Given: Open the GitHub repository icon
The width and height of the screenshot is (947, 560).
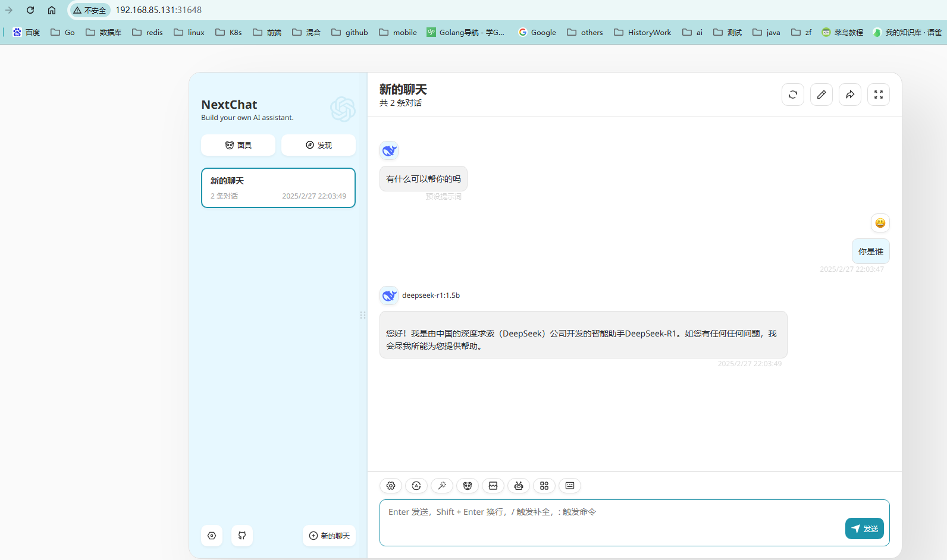Looking at the screenshot, I should 242,536.
